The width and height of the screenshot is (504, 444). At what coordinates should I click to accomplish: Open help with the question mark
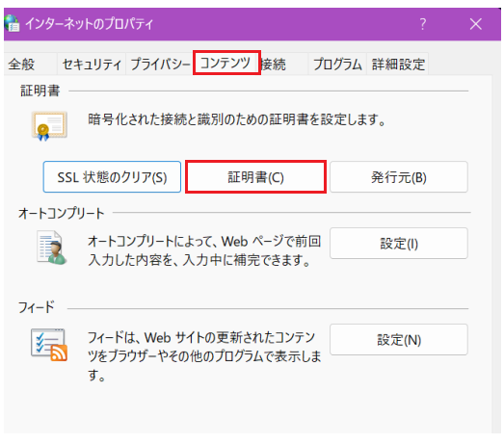(423, 24)
